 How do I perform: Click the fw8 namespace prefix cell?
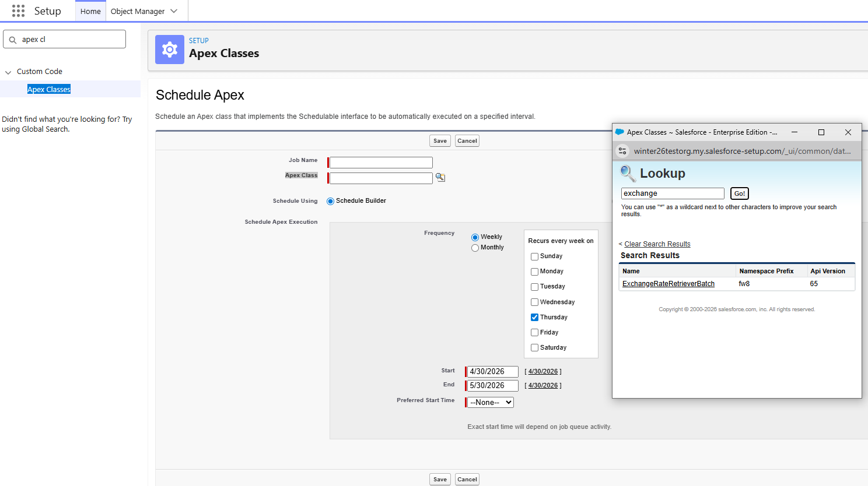[x=744, y=284]
